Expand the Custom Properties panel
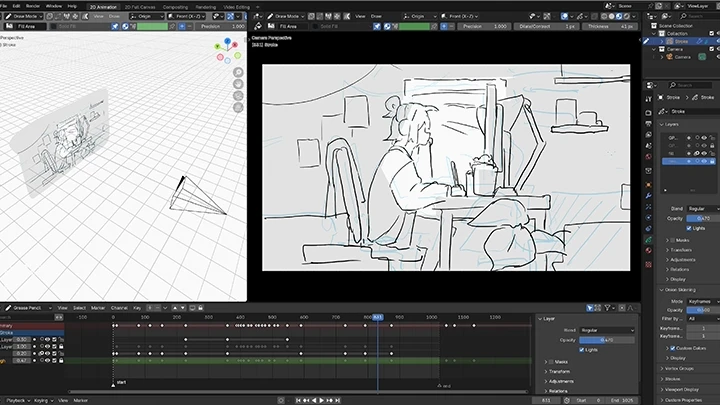720x405 pixels. [683, 400]
